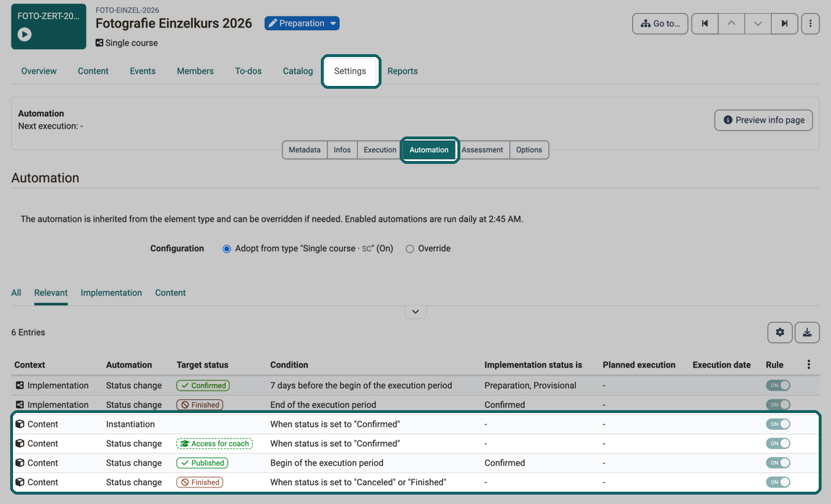Select Adopt from type Single course radio
This screenshot has height=504, width=831.
point(227,249)
